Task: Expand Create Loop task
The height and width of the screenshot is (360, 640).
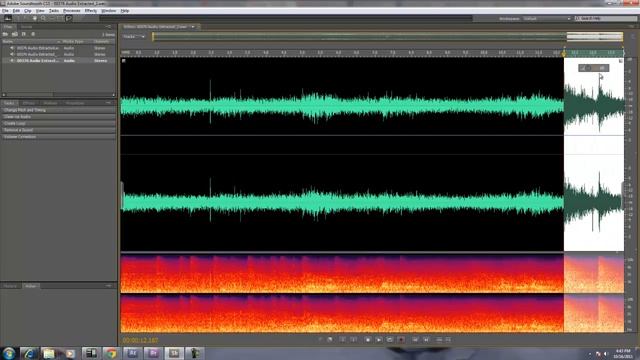Action: pos(58,123)
